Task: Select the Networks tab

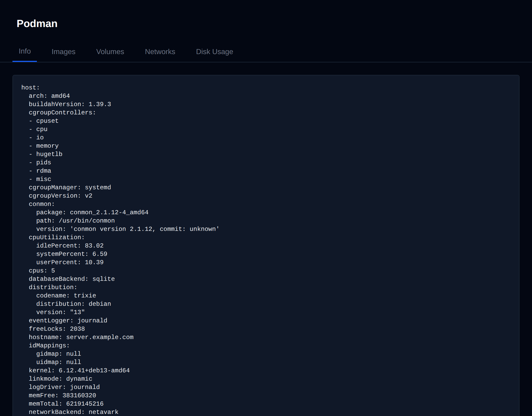Action: pyautogui.click(x=160, y=52)
